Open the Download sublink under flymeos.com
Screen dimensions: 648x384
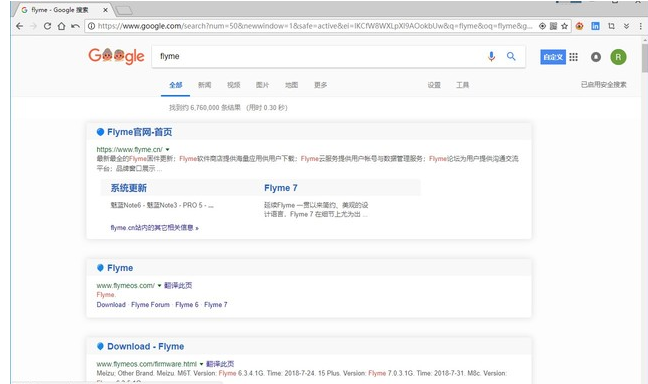coord(111,305)
